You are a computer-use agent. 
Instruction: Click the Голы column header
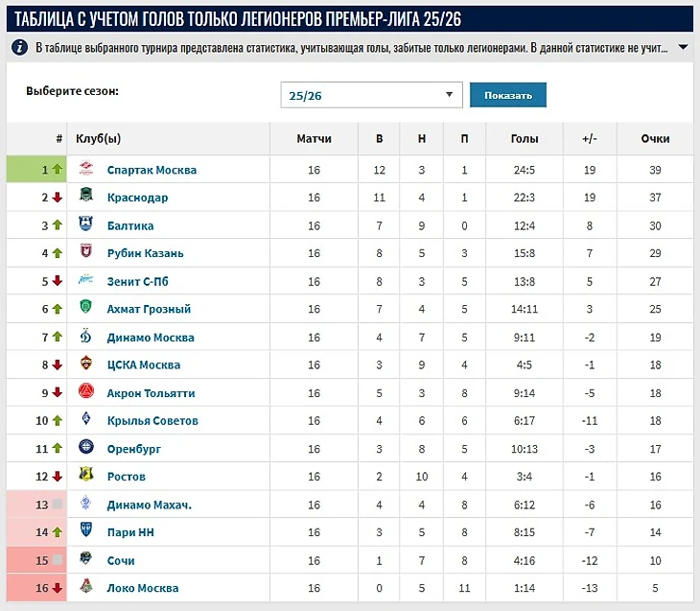[x=525, y=139]
